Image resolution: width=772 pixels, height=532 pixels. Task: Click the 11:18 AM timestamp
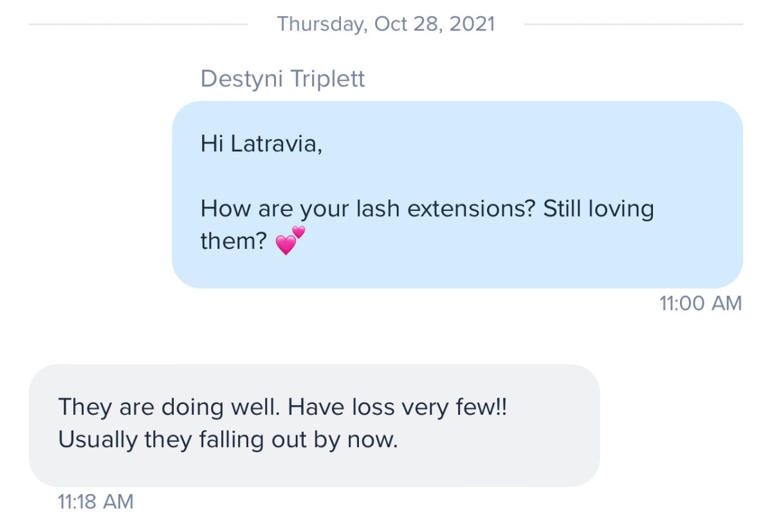click(x=96, y=502)
